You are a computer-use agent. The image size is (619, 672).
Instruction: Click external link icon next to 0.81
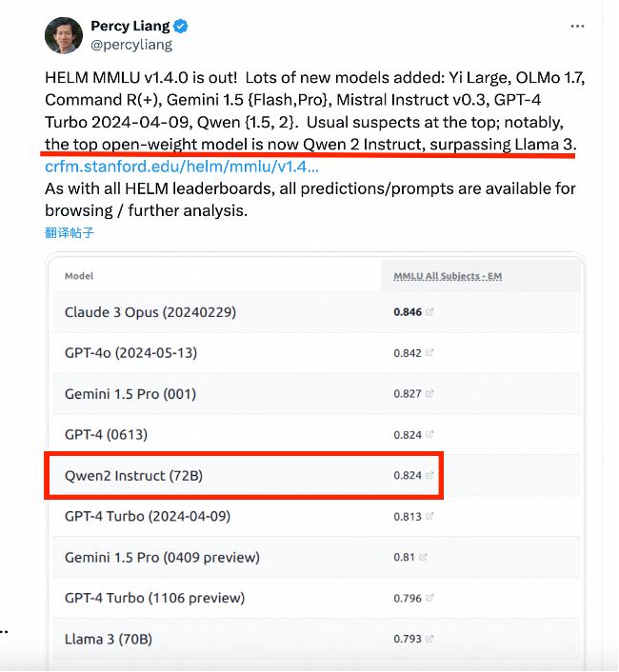423,557
